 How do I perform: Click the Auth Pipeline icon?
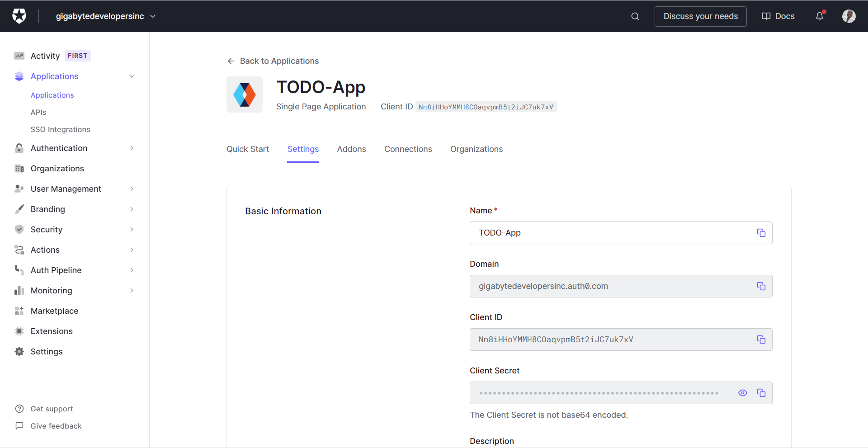point(19,270)
